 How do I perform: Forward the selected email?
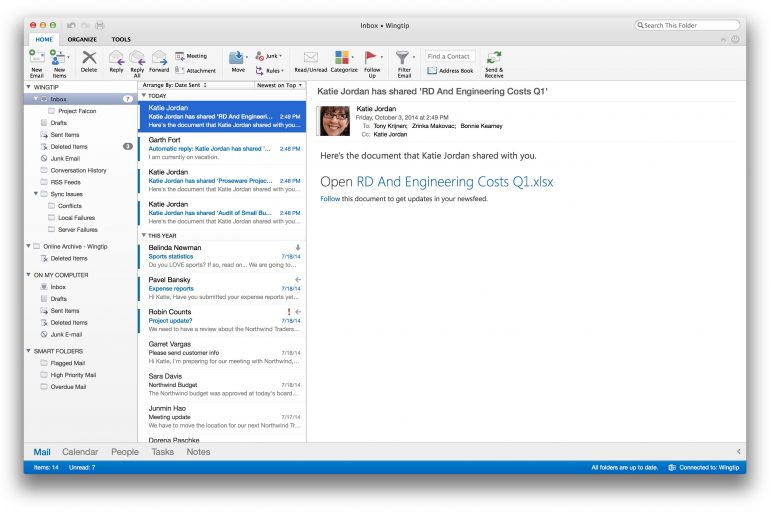point(159,58)
